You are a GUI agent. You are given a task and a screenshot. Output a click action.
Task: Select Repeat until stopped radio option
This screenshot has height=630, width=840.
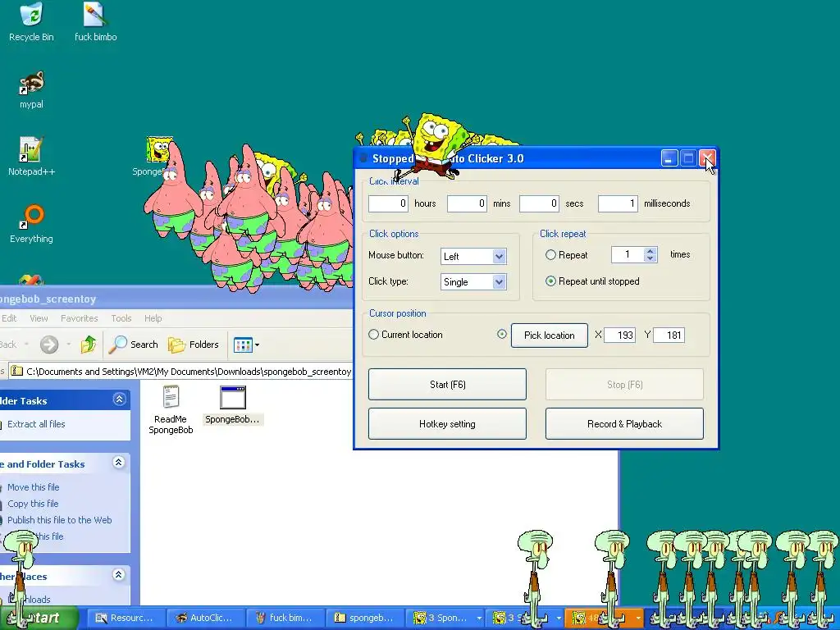coord(550,281)
